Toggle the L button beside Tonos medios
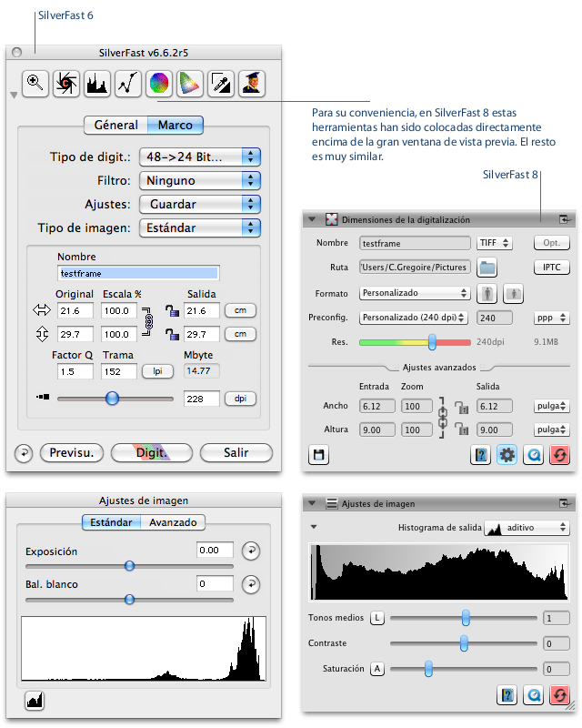Screen dimensions: 582x728 [x=377, y=618]
